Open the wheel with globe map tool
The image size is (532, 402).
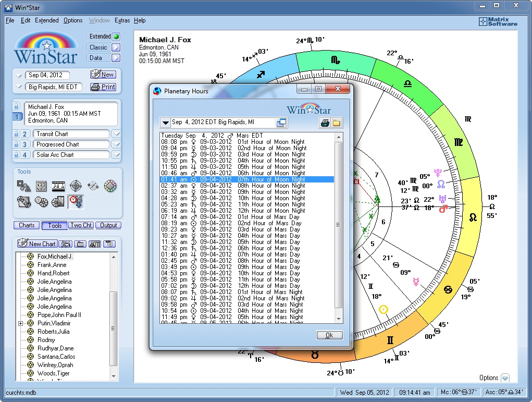(x=58, y=202)
